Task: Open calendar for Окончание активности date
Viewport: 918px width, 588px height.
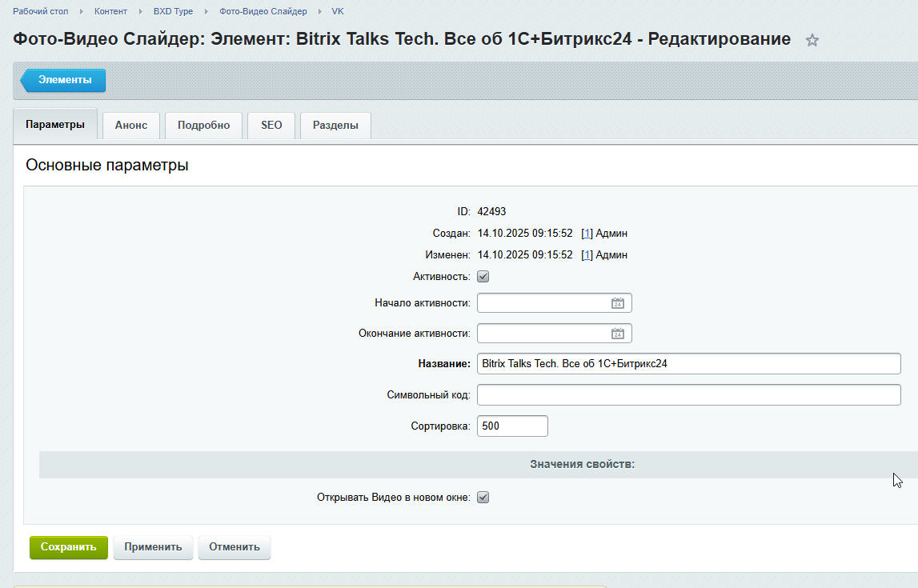Action: [x=617, y=334]
